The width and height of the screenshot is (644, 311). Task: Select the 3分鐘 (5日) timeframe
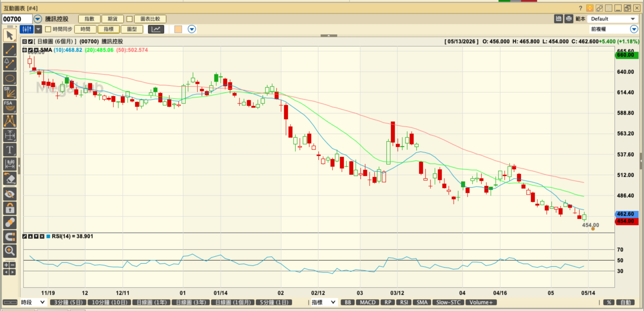click(x=68, y=302)
